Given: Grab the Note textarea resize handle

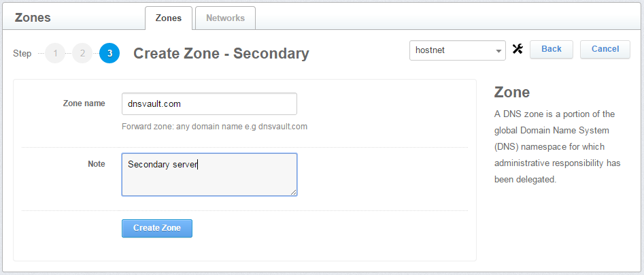Looking at the screenshot, I should click(294, 193).
